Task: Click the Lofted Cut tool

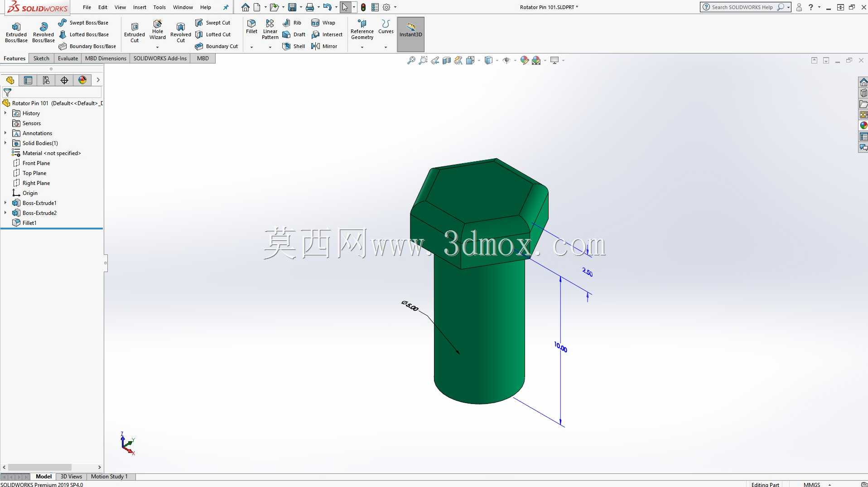Action: [x=212, y=34]
